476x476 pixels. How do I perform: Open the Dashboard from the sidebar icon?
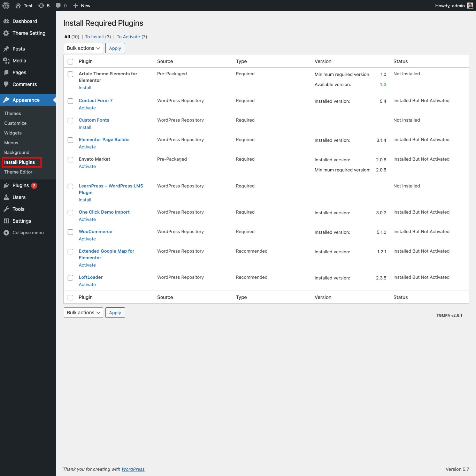6,21
